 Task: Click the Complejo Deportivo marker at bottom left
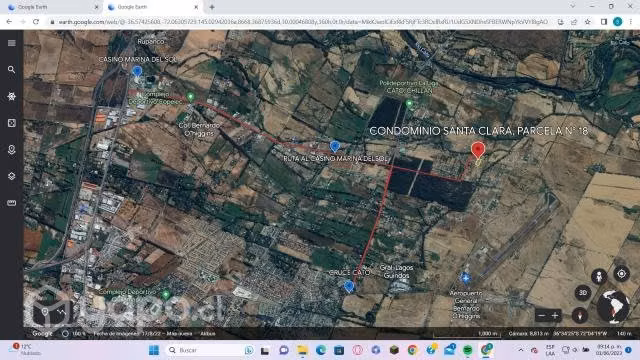[166, 294]
